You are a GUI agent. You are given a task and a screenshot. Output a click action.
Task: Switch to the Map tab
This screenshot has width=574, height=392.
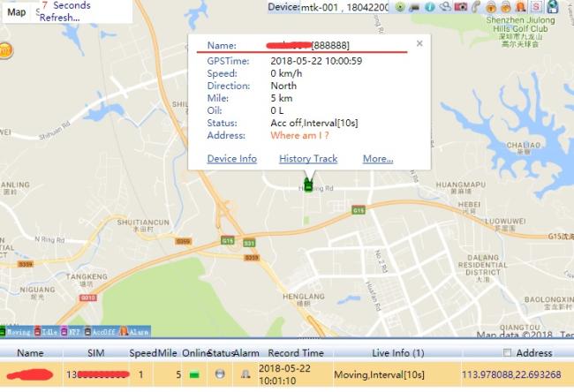17,12
